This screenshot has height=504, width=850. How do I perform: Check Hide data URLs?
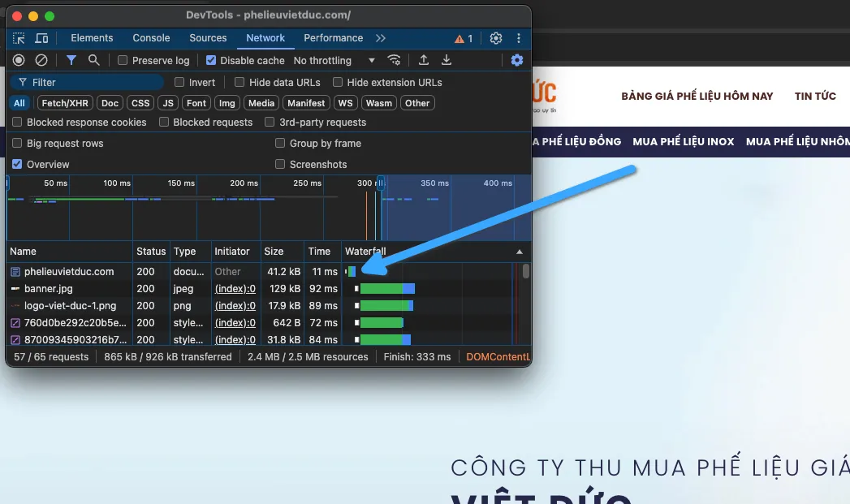click(x=239, y=82)
